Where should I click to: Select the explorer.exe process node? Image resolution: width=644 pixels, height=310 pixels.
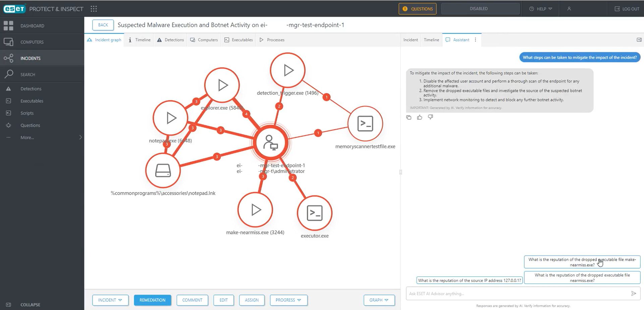[x=222, y=85]
